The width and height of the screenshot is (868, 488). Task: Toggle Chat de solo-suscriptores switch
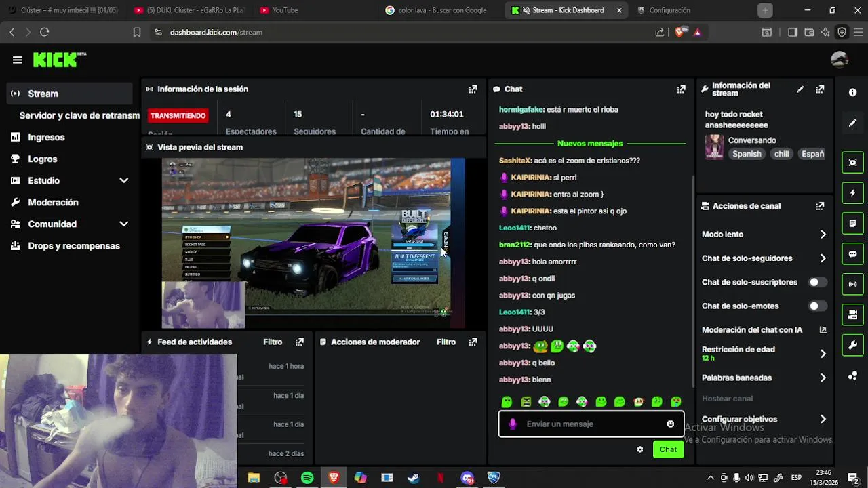click(x=818, y=282)
